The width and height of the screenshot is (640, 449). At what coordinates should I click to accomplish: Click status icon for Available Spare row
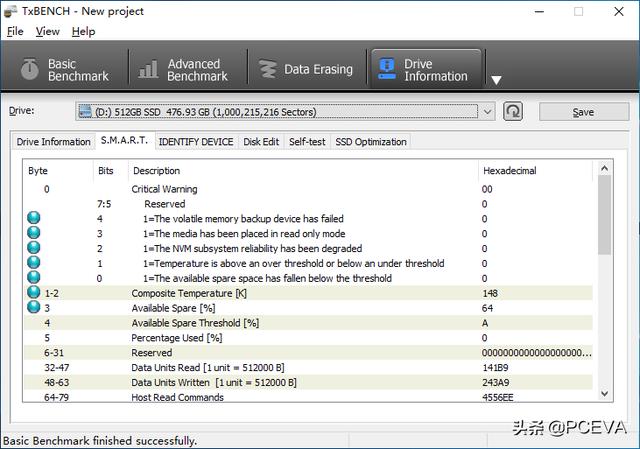click(x=33, y=307)
